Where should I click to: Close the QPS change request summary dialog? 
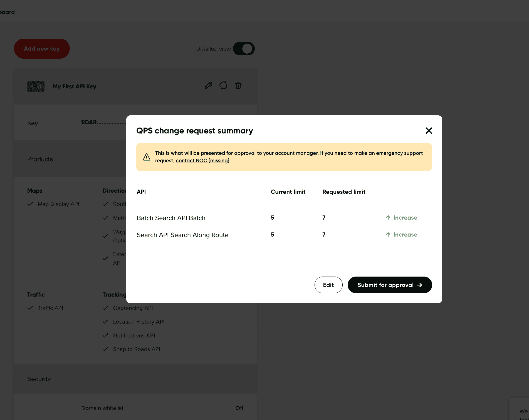[429, 131]
